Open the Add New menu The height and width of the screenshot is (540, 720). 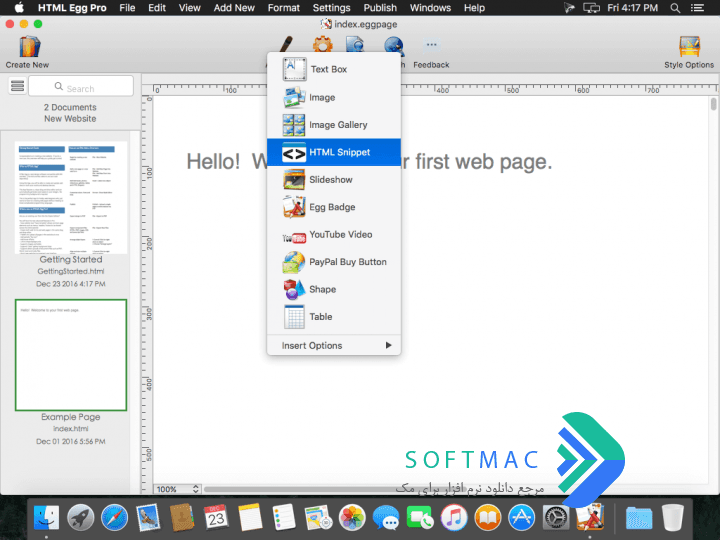[234, 8]
